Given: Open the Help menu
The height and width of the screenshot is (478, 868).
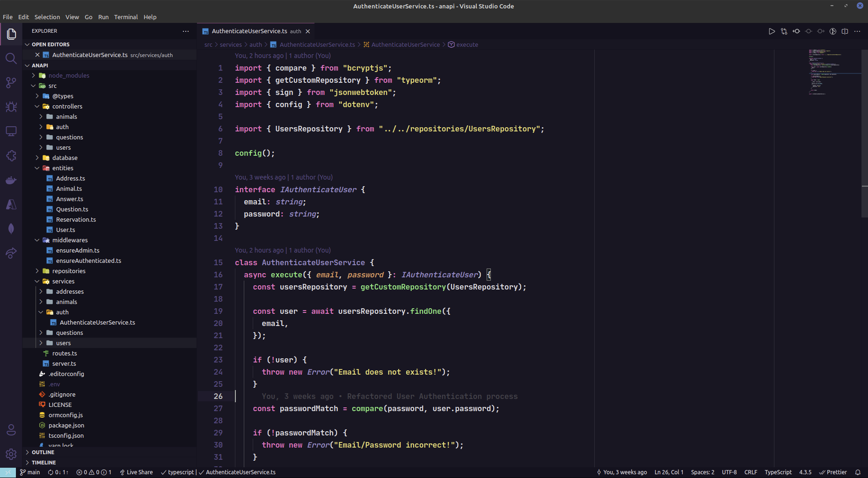Looking at the screenshot, I should point(150,17).
